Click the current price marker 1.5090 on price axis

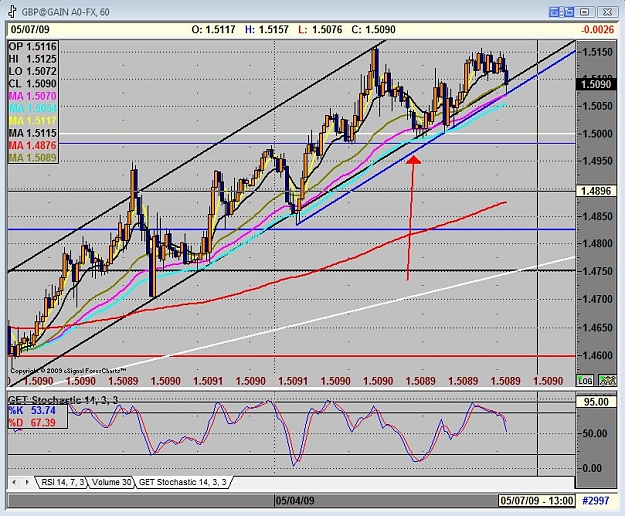click(x=596, y=84)
